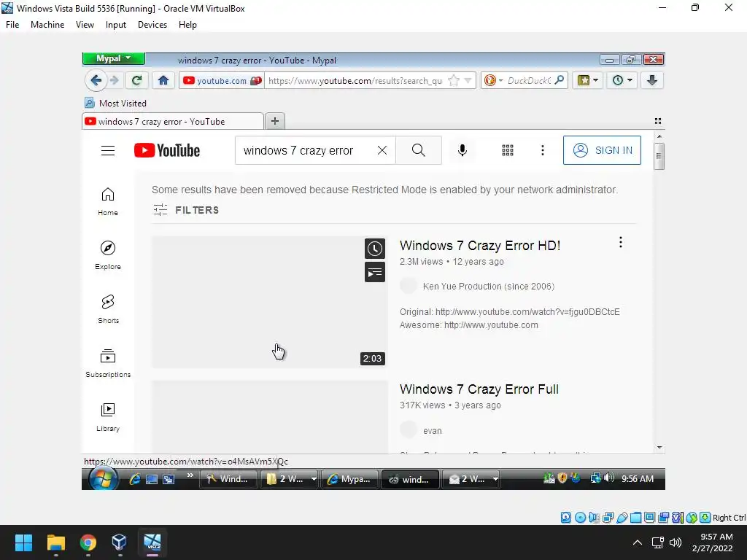Launch Internet Explorer from Vista quick launch

pos(135,479)
